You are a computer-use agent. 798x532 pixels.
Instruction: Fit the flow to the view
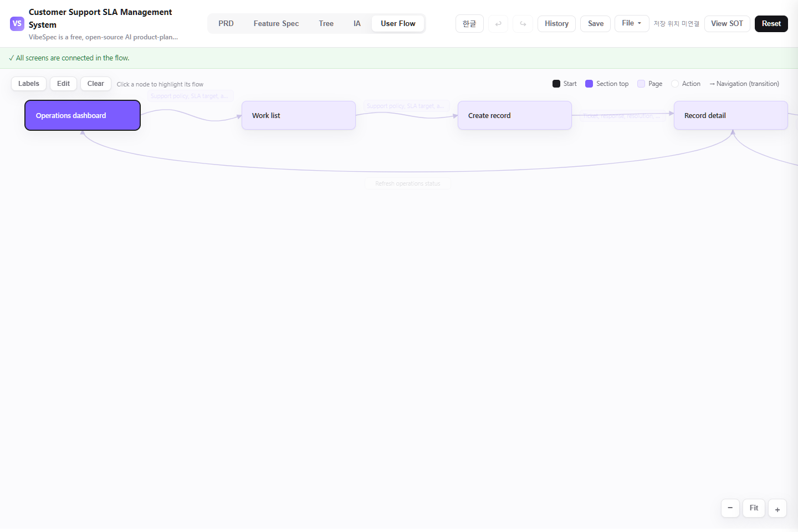tap(754, 508)
